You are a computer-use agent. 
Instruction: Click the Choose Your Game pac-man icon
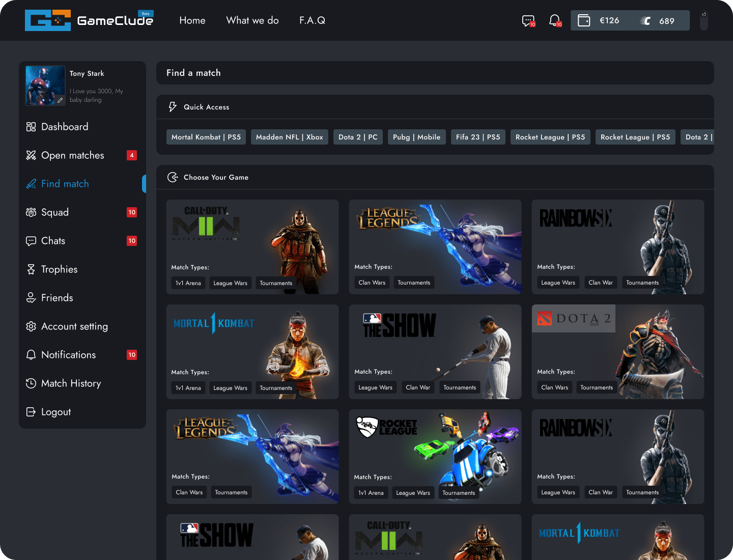pyautogui.click(x=173, y=177)
